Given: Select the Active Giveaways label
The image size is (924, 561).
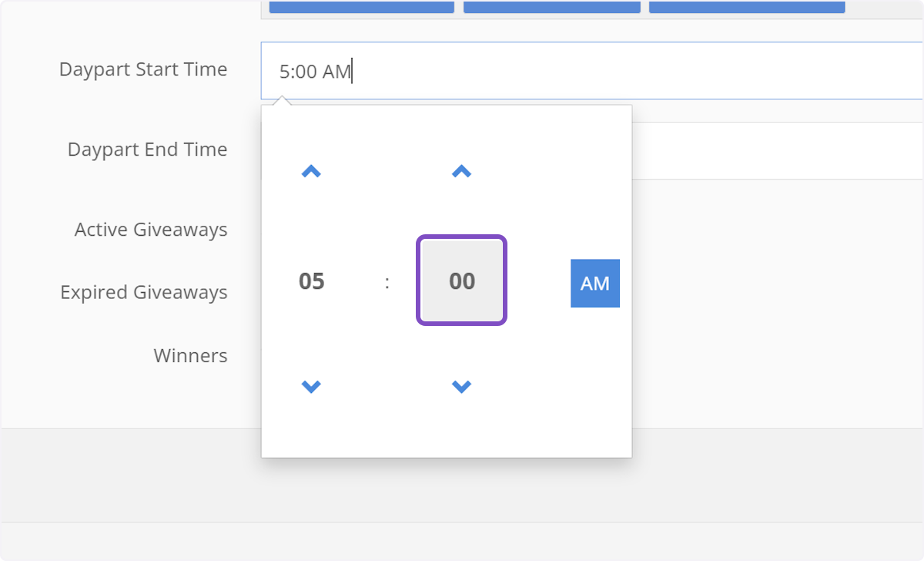Looking at the screenshot, I should pos(151,230).
